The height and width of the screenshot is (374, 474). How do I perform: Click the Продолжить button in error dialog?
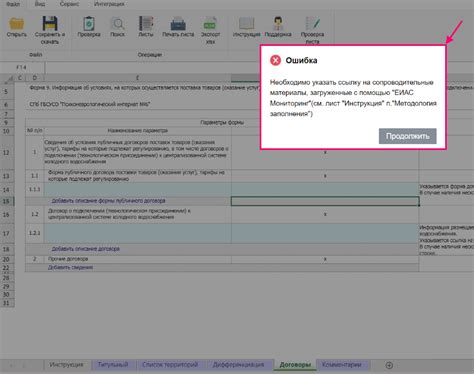(407, 136)
